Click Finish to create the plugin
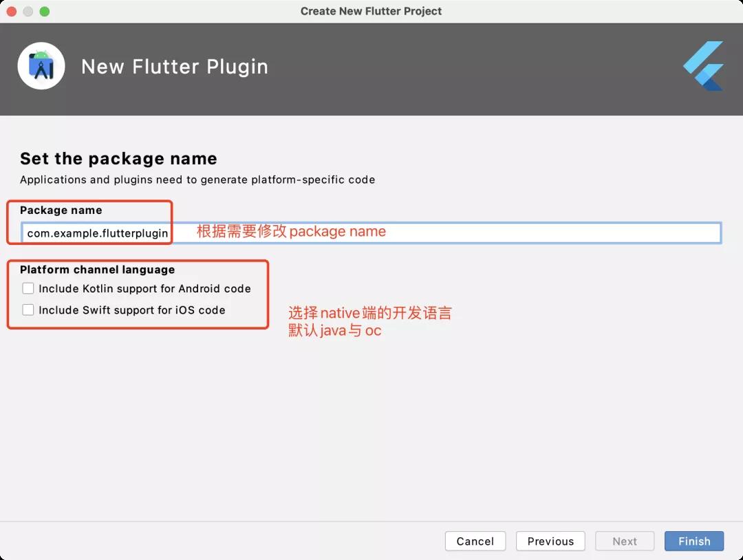 (x=694, y=541)
